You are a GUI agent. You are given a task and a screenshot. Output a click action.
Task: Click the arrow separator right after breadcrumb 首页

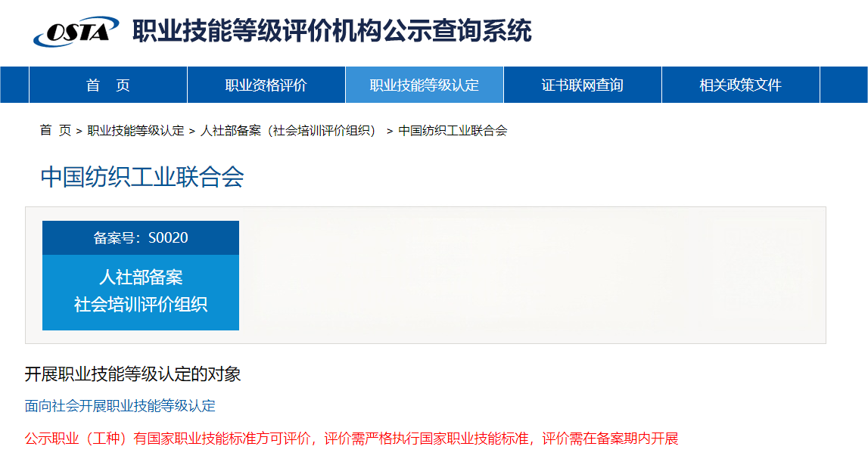coord(79,132)
